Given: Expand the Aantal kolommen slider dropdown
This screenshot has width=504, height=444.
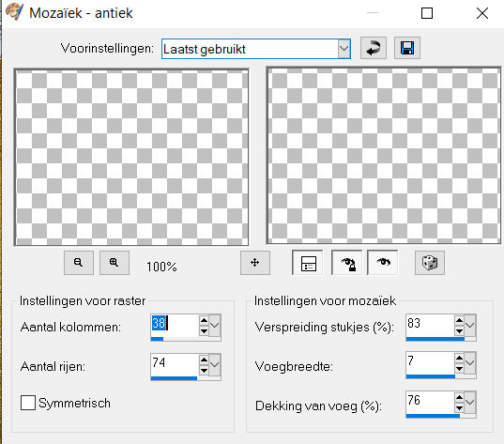Looking at the screenshot, I should [215, 326].
